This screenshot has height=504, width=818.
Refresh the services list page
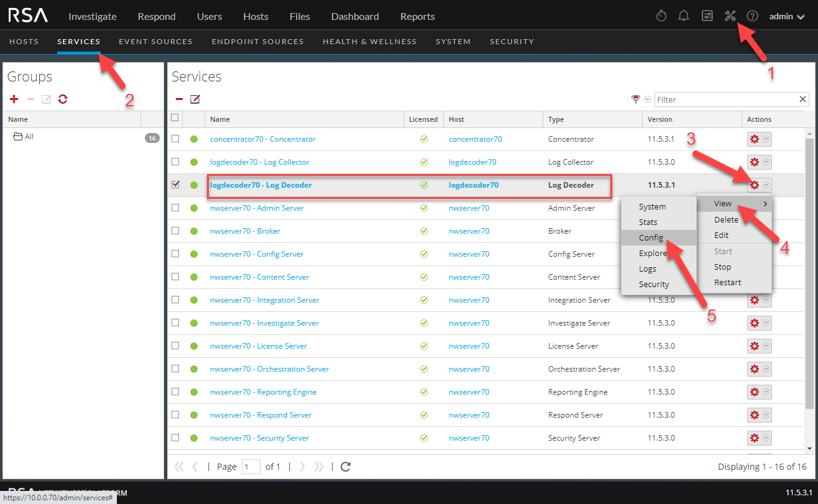click(x=346, y=467)
